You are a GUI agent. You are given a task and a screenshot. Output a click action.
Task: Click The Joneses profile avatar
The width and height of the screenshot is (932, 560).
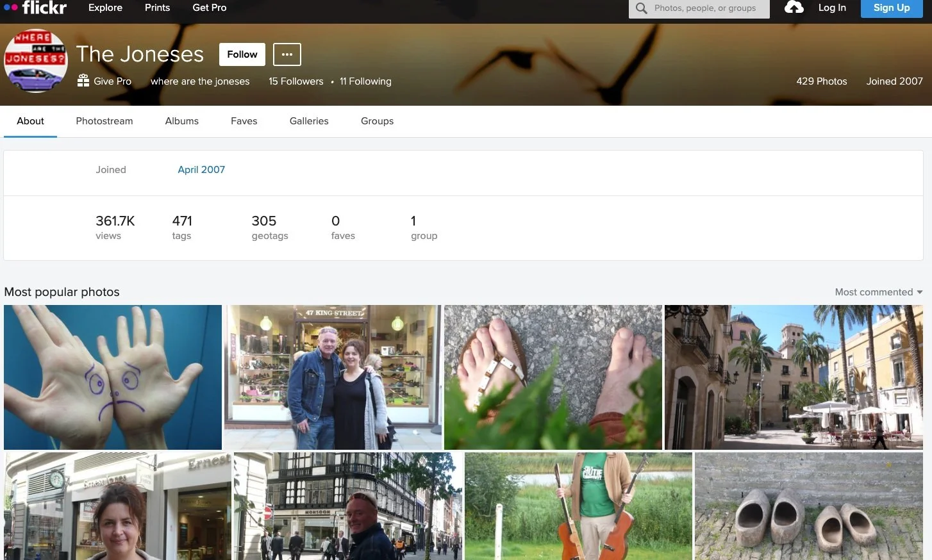click(36, 61)
